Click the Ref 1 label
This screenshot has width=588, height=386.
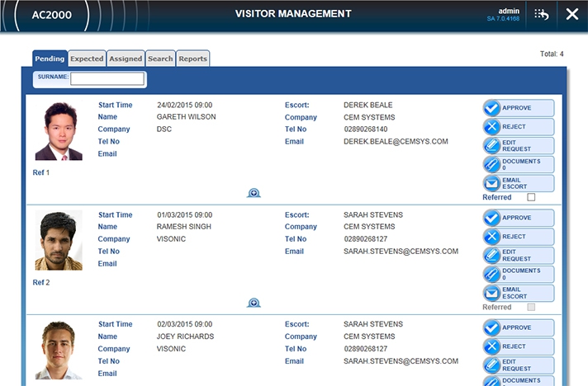[x=40, y=172]
